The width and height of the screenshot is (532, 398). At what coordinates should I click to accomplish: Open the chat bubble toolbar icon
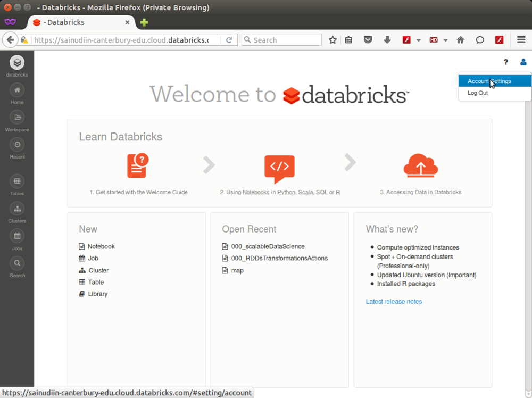click(x=480, y=40)
